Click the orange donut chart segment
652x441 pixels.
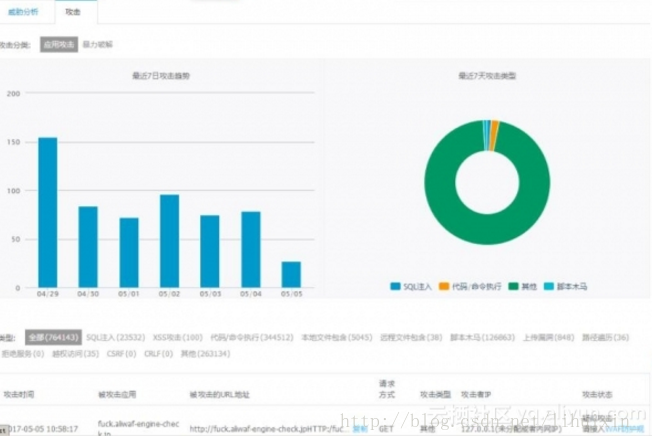click(494, 136)
